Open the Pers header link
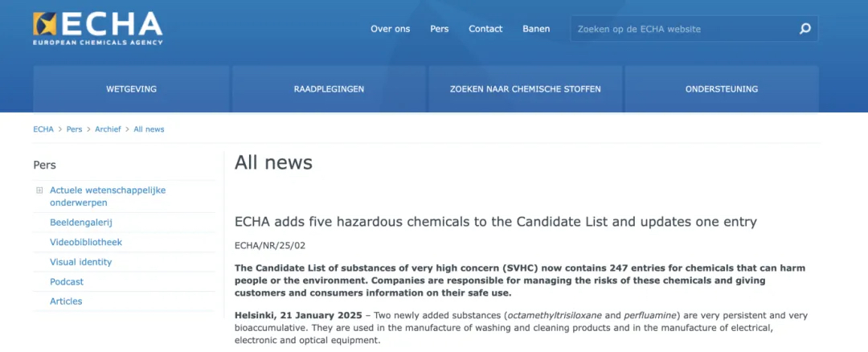 [x=440, y=29]
